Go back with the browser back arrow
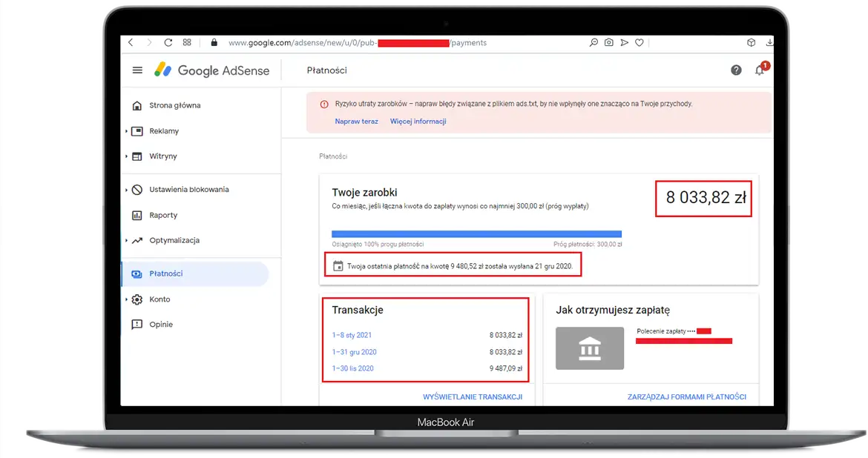 131,42
